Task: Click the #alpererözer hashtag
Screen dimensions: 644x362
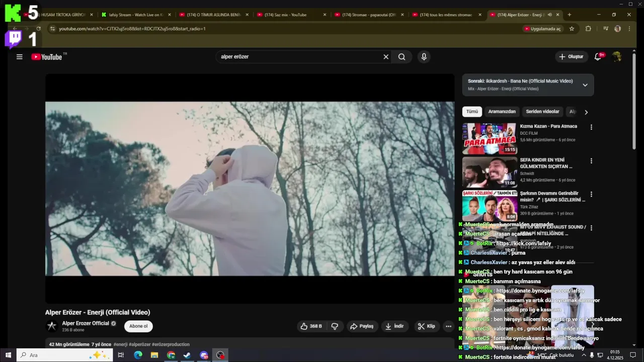Action: point(140,344)
